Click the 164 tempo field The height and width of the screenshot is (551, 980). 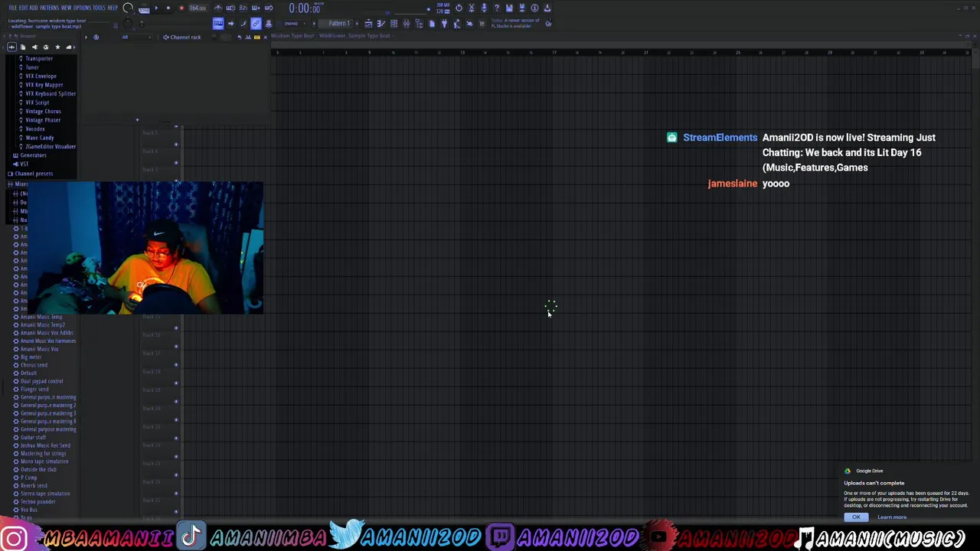click(x=198, y=8)
